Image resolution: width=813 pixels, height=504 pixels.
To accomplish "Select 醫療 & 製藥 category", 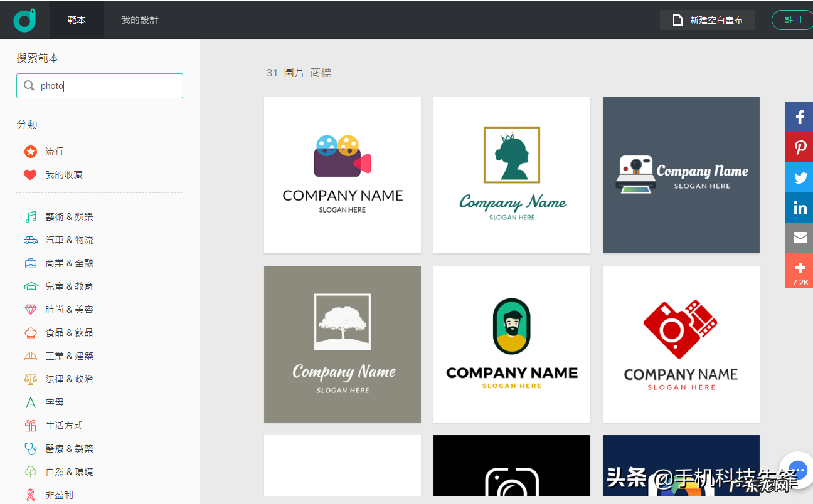I will coord(69,449).
